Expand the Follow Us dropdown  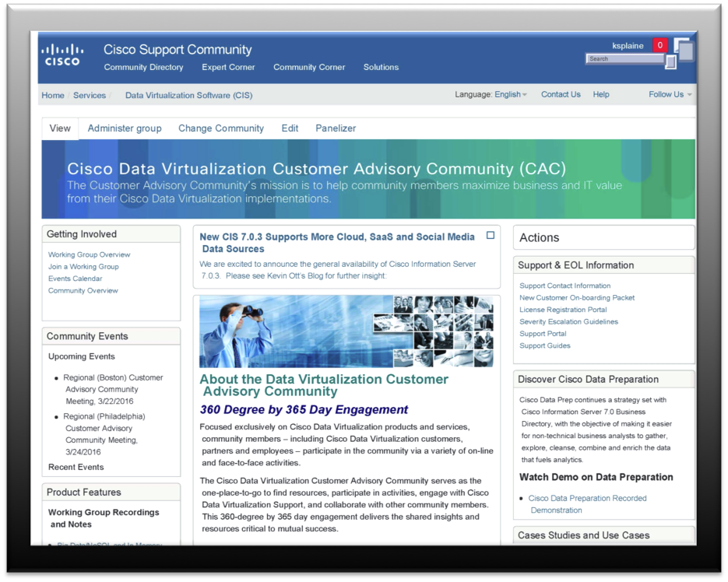click(670, 95)
